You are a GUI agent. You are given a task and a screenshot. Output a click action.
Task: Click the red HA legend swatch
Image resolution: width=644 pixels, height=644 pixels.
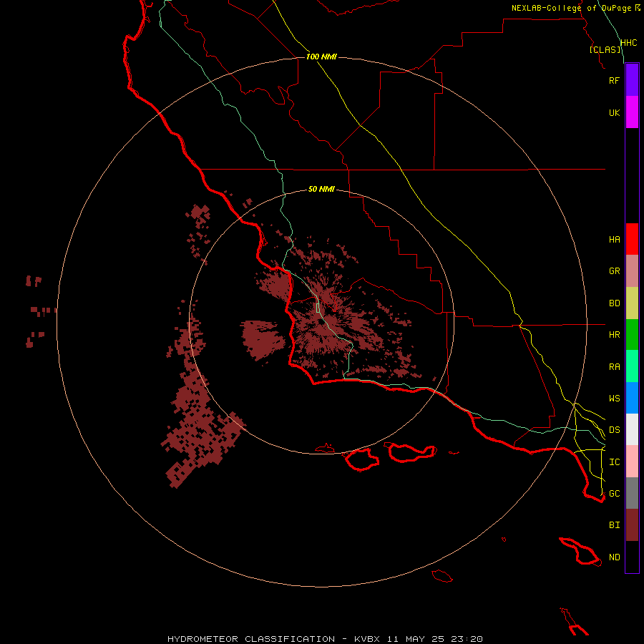point(632,239)
